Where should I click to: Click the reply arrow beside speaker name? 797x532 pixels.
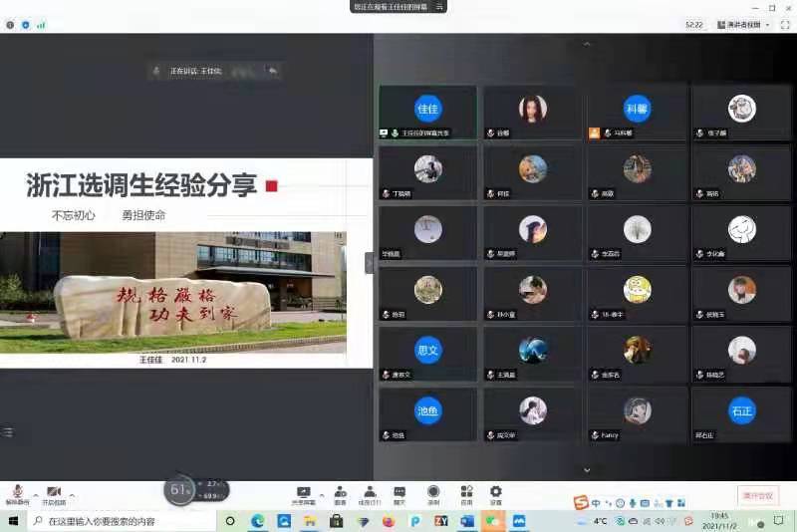[272, 71]
